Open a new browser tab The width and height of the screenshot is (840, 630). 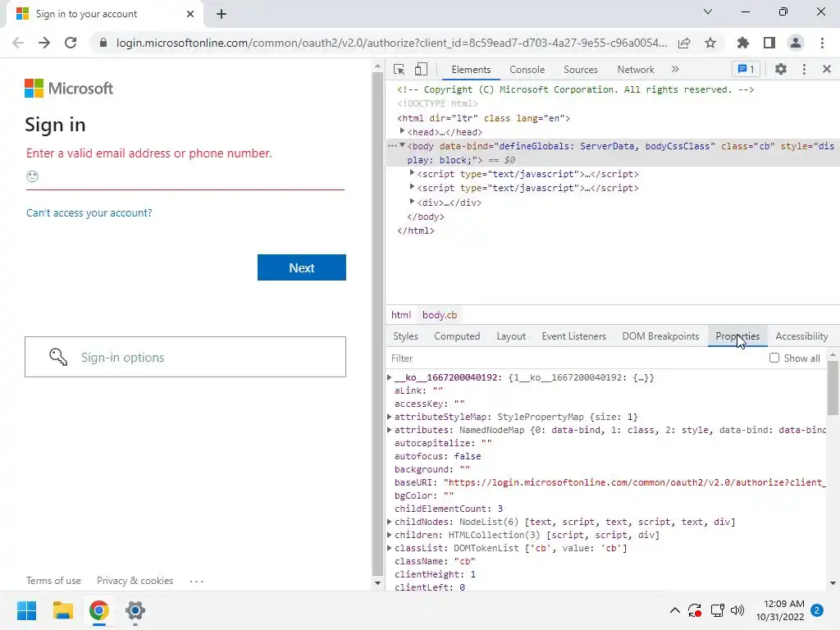(x=221, y=14)
